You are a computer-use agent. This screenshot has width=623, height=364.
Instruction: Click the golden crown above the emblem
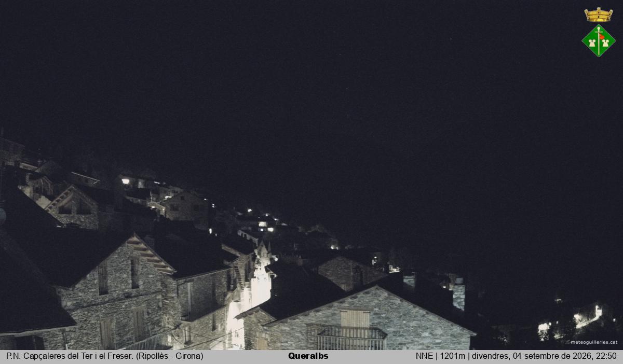[x=599, y=15]
